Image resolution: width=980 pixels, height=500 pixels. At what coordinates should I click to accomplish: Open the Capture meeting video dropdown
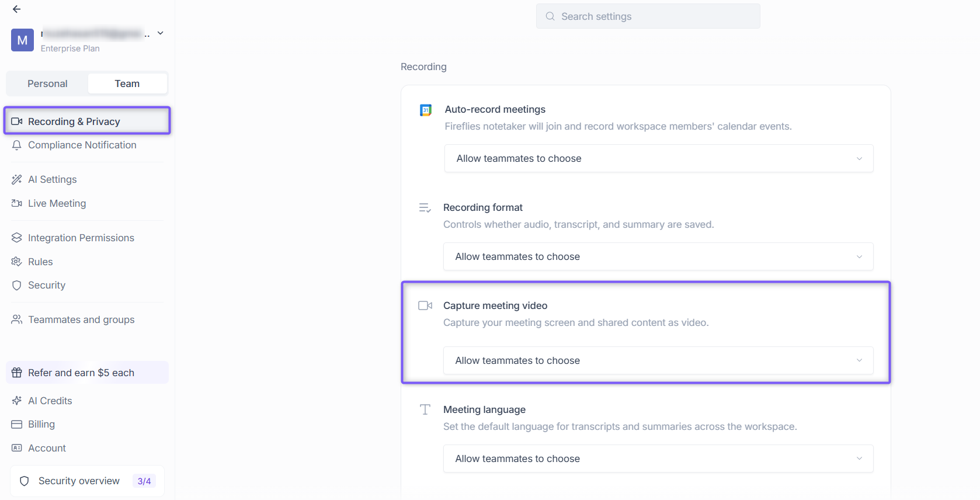[658, 360]
